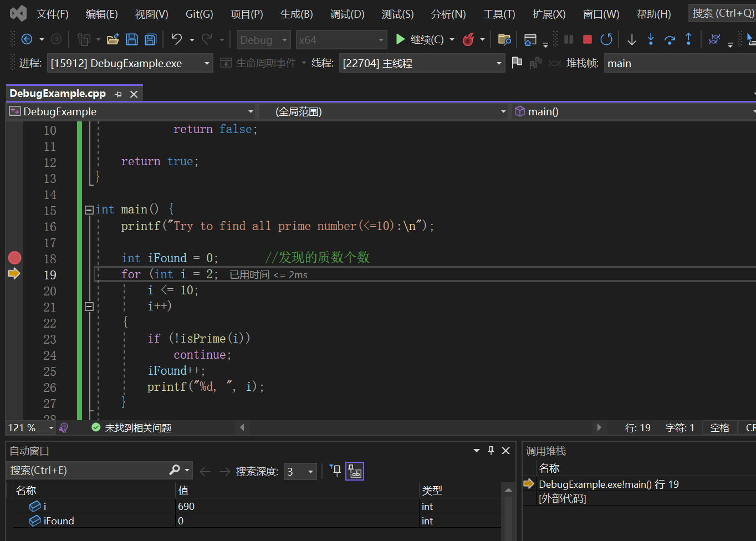Click the find in files folder icon
Viewport: 756px width, 541px height.
(x=504, y=39)
